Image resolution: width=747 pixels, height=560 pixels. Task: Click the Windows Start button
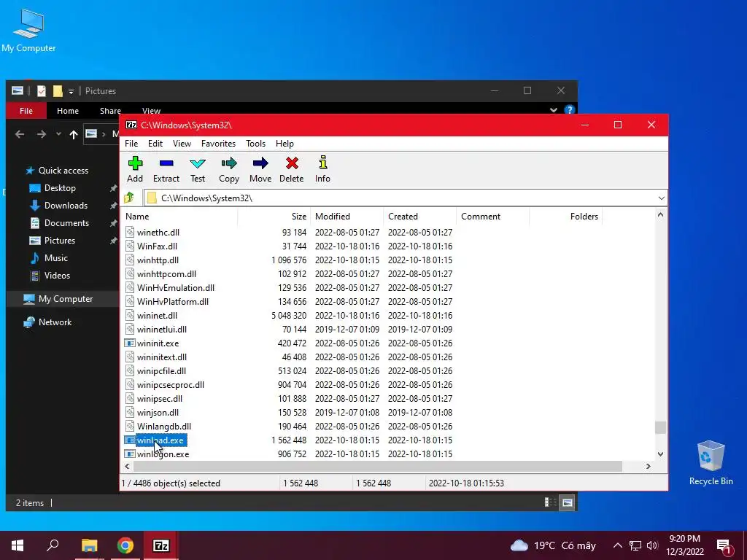tap(18, 545)
